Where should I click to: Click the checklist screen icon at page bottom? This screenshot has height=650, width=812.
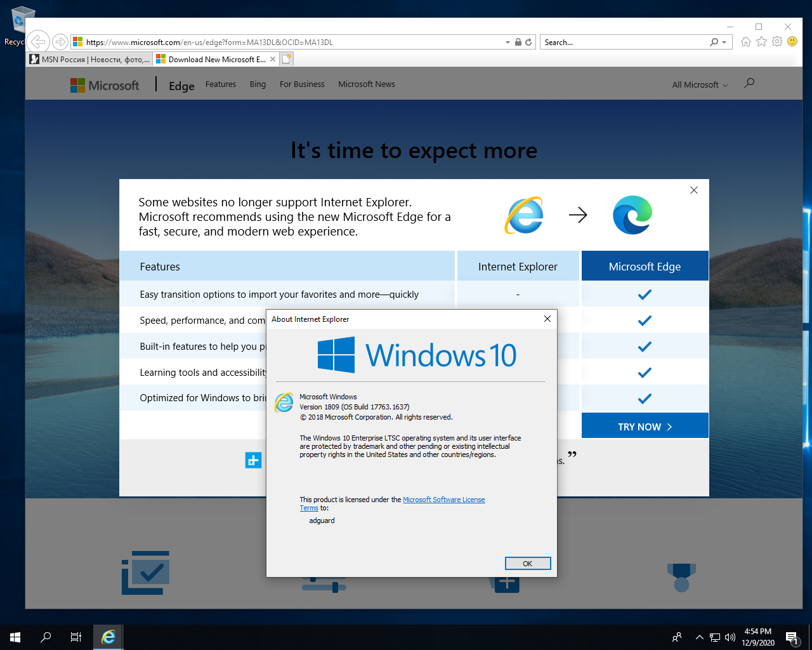[145, 573]
